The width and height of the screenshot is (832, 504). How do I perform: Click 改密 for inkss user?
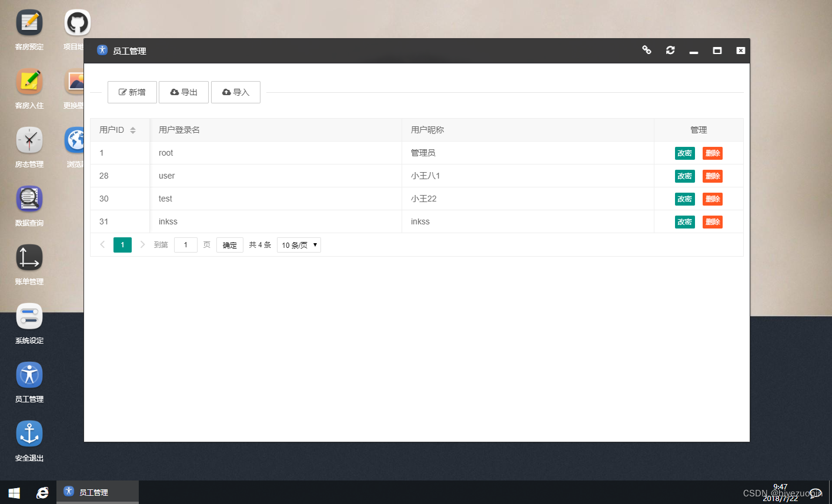coord(685,221)
